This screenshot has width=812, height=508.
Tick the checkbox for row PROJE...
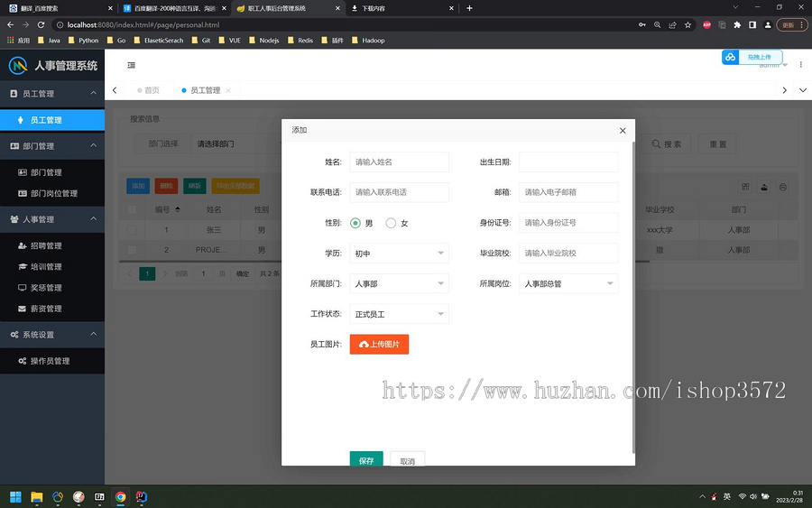tap(132, 250)
